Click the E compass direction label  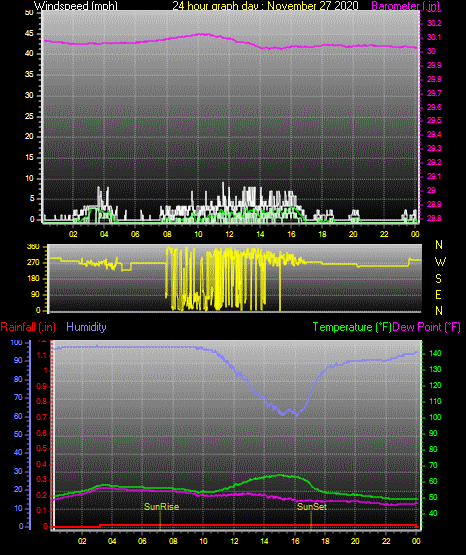coord(438,294)
